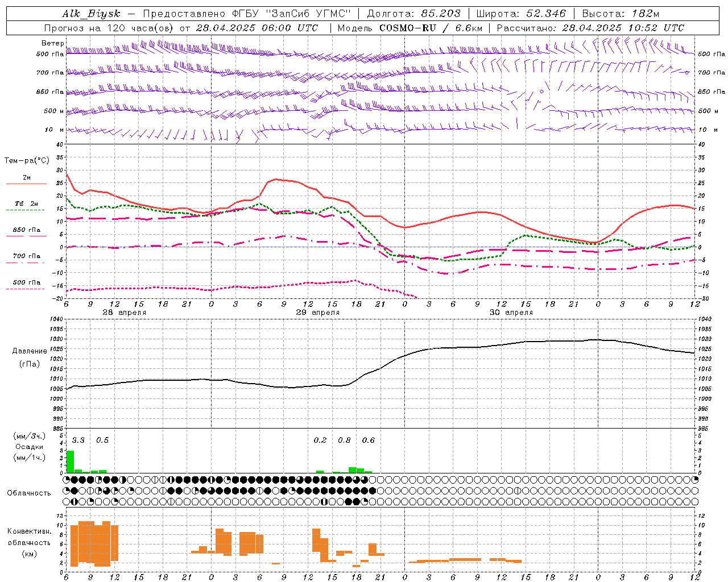
Task: Click the 2м temperature legend entry
Action: point(27,178)
